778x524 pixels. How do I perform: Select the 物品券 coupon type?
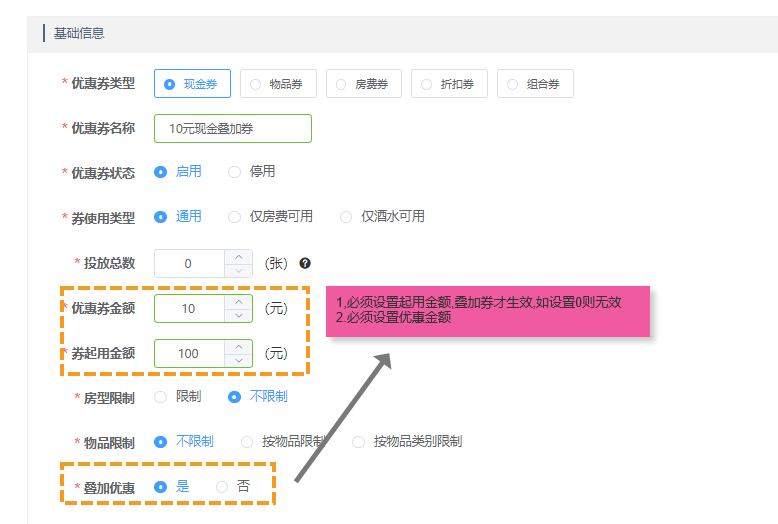point(278,84)
